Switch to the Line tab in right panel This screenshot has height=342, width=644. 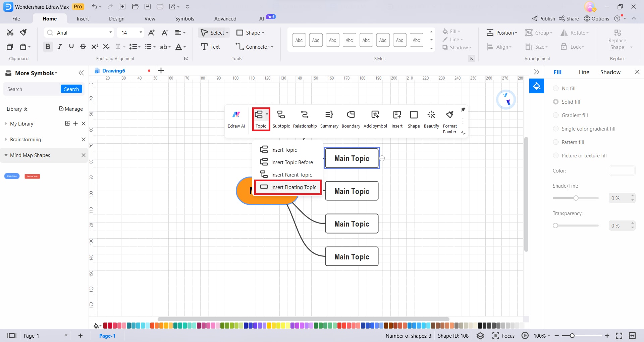(x=584, y=72)
